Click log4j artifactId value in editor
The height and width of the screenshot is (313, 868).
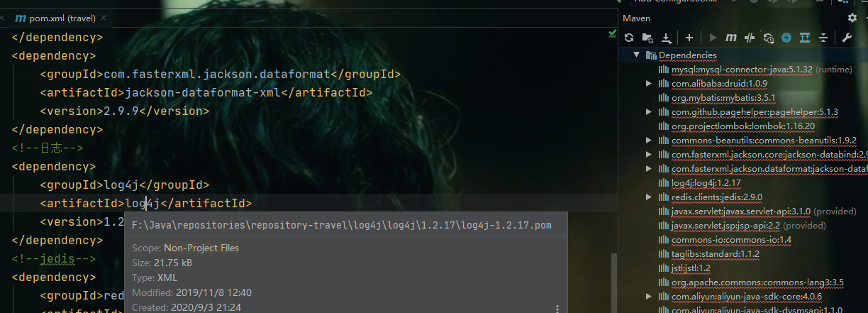143,203
